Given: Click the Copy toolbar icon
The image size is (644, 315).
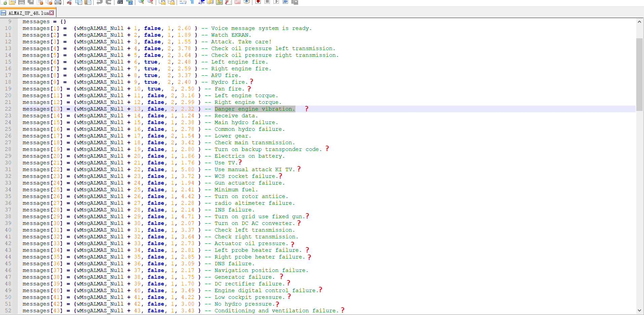Looking at the screenshot, I should click(x=79, y=2).
